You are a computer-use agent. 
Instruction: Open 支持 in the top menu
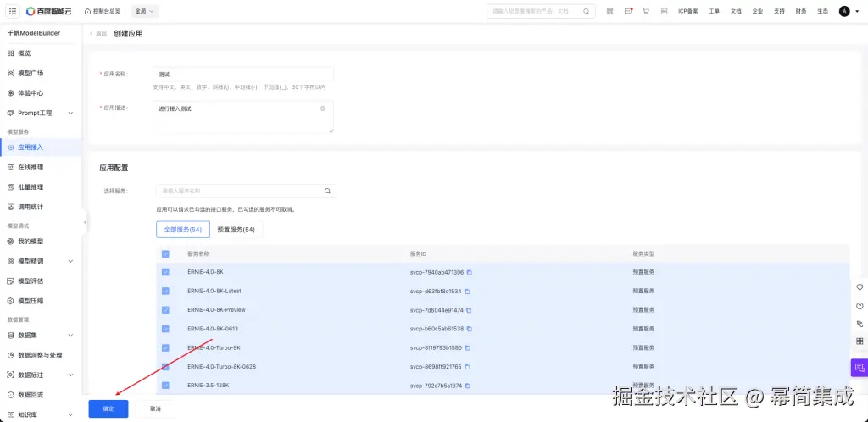779,11
